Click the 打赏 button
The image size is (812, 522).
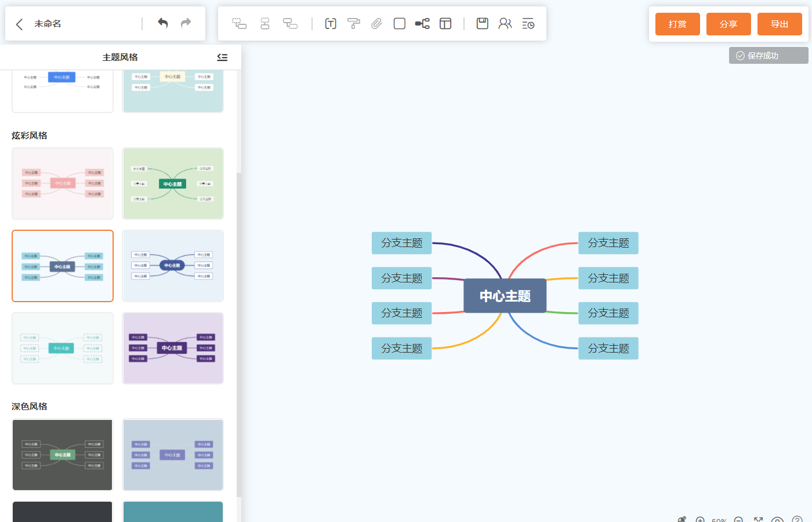677,24
